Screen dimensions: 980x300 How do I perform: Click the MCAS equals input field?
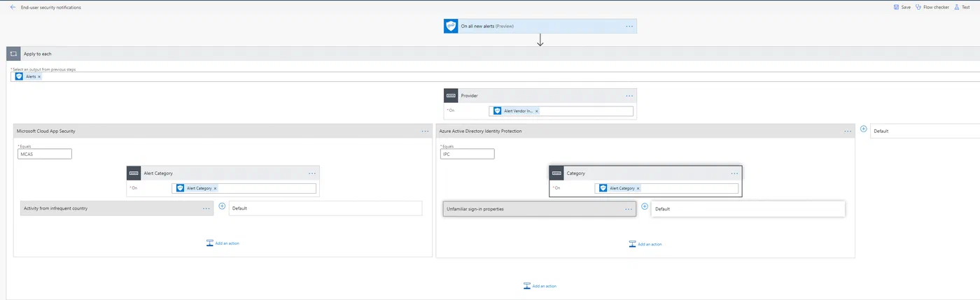[45, 154]
